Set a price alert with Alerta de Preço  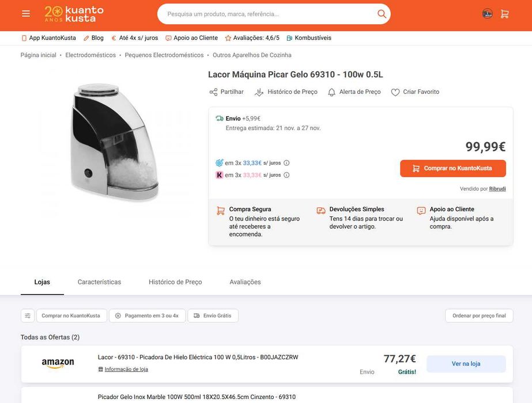[354, 92]
